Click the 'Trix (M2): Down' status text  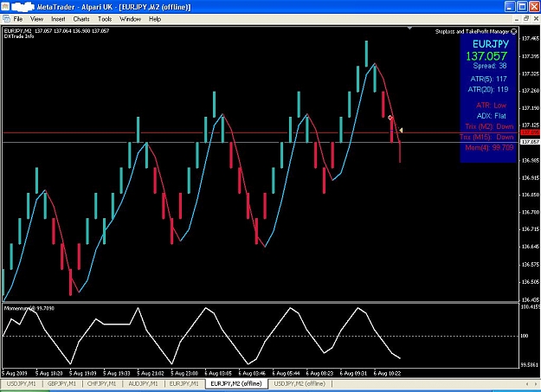(x=489, y=126)
